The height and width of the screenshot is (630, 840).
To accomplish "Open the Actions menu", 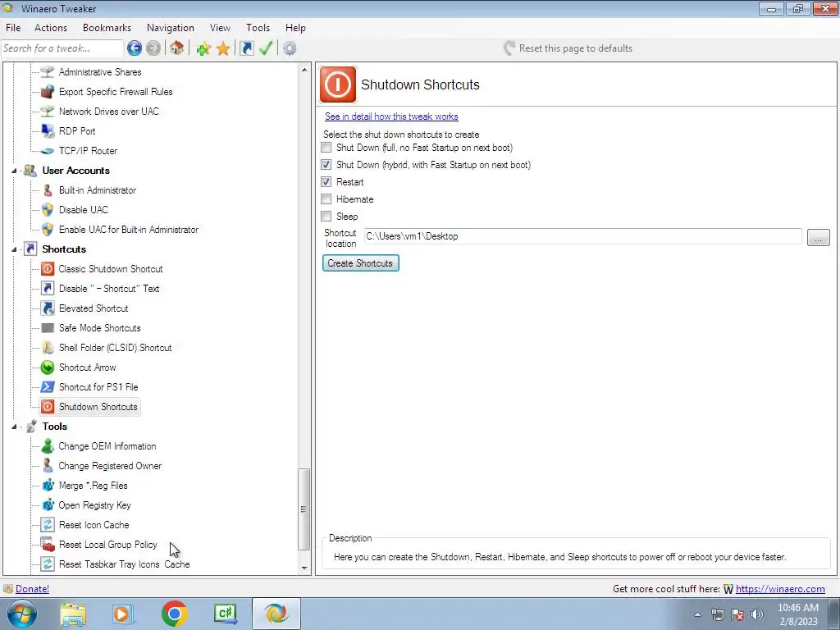I will (x=51, y=28).
